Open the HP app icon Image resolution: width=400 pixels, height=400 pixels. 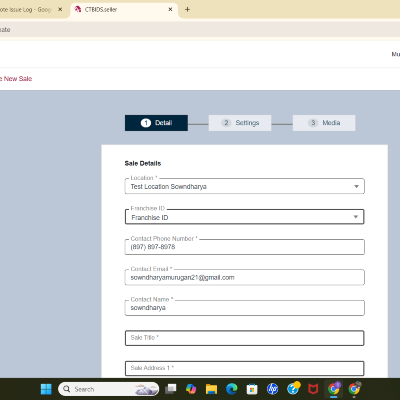click(272, 389)
